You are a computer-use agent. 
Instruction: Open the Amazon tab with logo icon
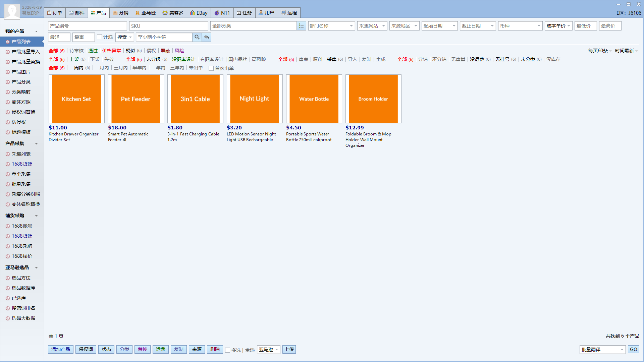(137, 13)
